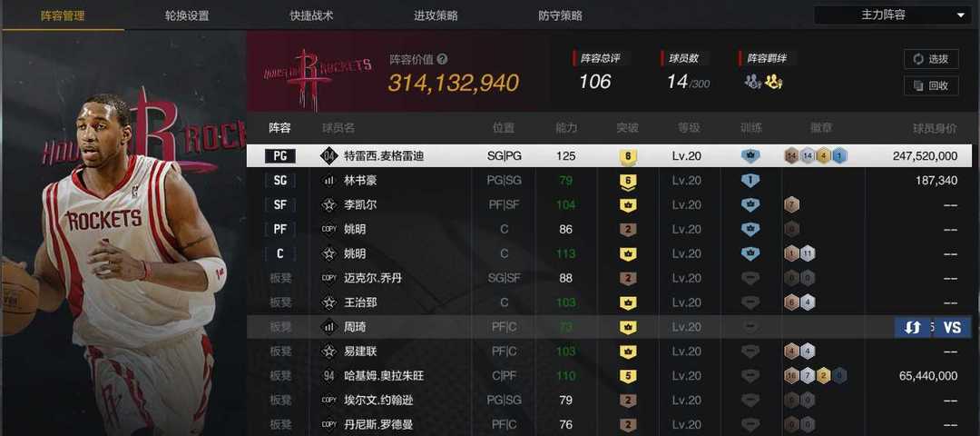Click the 选拔 button

pyautogui.click(x=931, y=59)
